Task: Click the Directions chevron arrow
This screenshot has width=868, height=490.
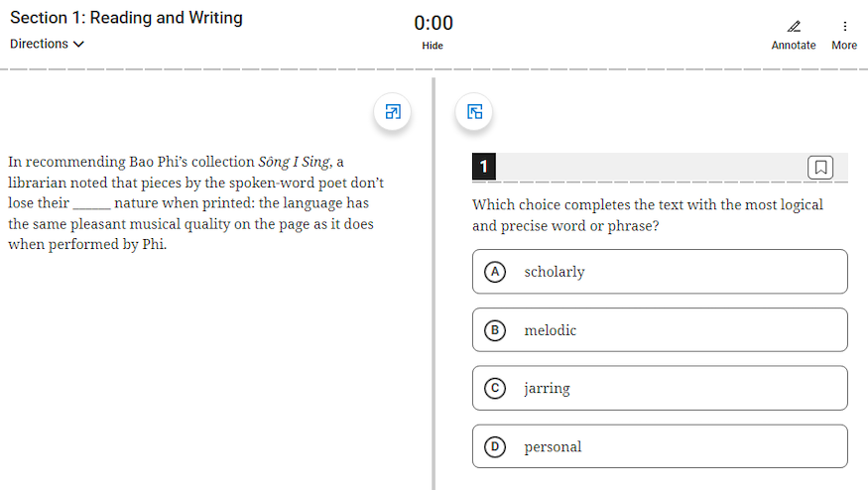Action: click(x=78, y=44)
